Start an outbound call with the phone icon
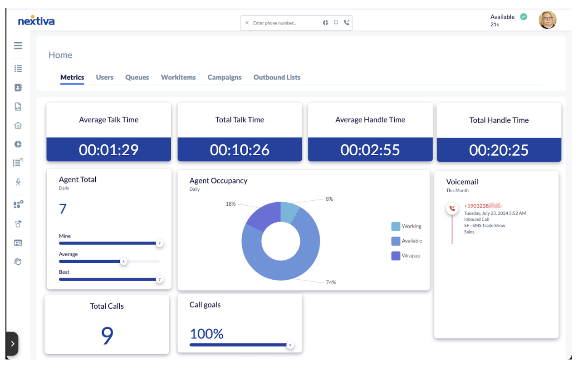 click(346, 22)
